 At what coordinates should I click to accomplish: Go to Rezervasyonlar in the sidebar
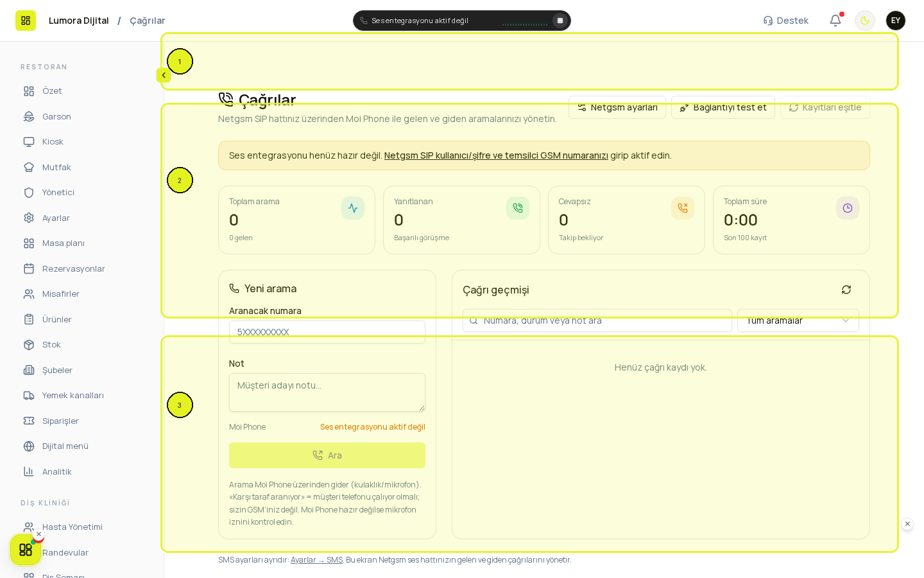73,268
